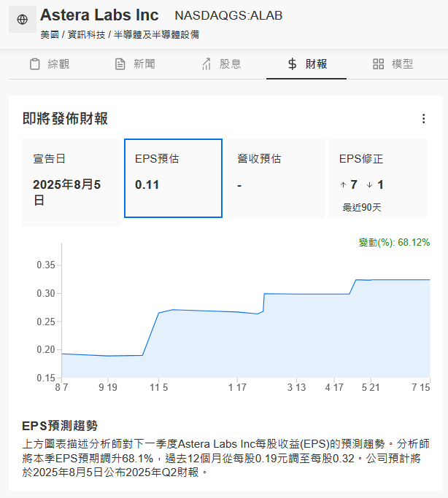Screen dimensions: 448x498
Task: Open the 綜觀 overview tab
Action: pos(50,64)
